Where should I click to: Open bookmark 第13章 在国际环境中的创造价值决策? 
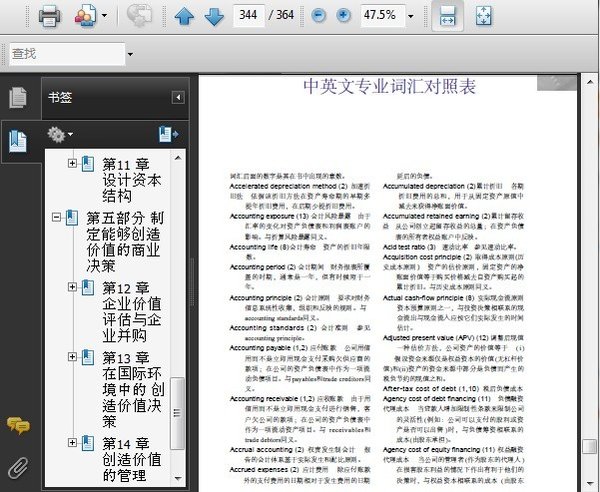(133, 389)
